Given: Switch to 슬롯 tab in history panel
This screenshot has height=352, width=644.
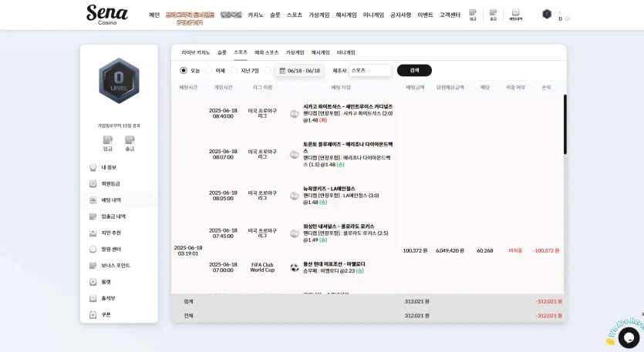Looking at the screenshot, I should click(x=222, y=52).
